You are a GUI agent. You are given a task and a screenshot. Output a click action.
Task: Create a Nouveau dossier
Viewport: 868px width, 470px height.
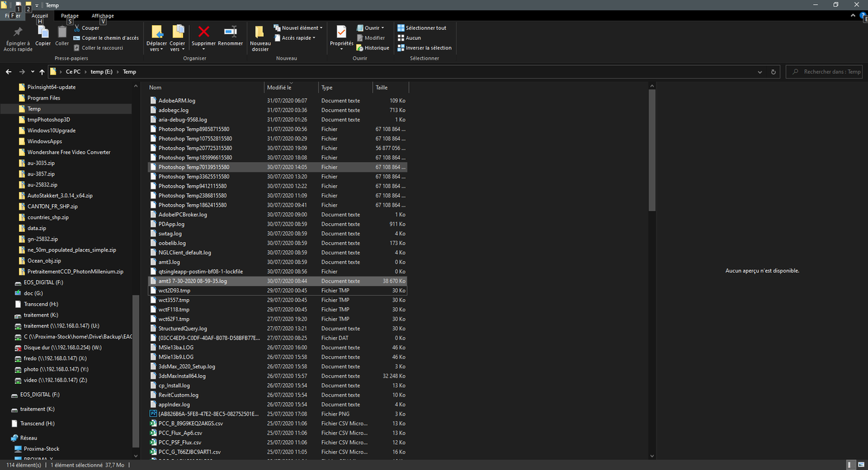tap(260, 39)
